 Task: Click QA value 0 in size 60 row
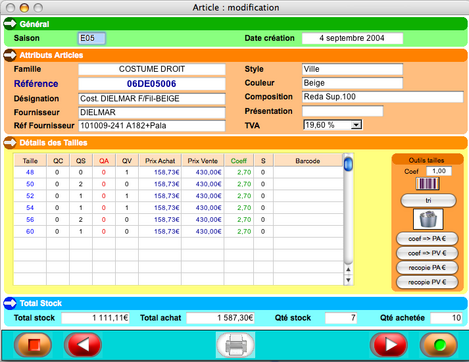(104, 231)
